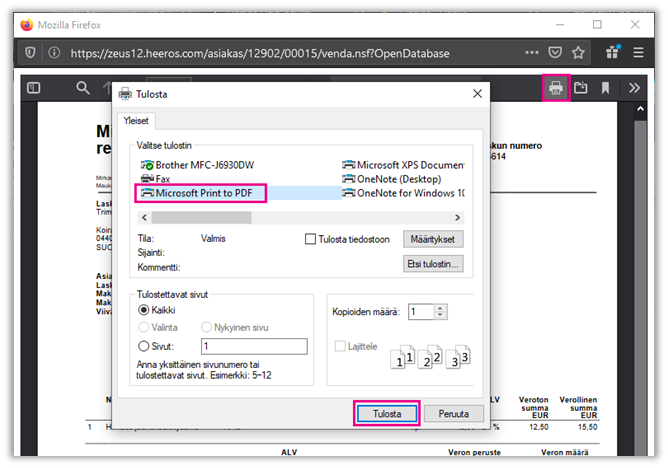Screen dimensions: 668x468
Task: Move printer list right with arrow
Action: (x=458, y=218)
